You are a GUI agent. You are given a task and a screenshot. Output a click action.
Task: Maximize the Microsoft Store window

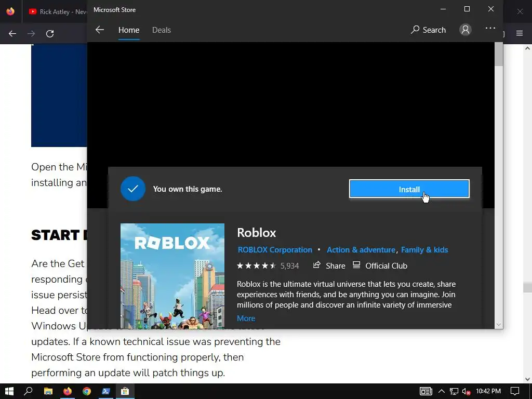(x=467, y=9)
